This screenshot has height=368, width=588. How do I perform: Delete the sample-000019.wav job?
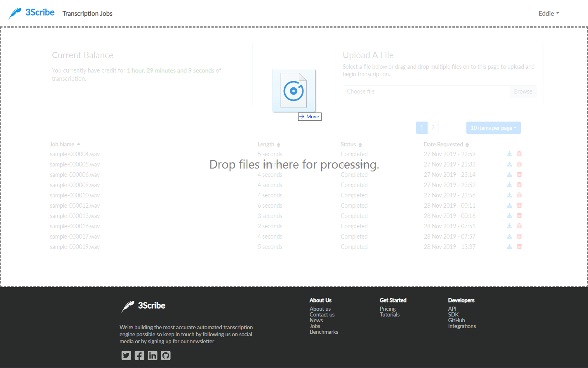pyautogui.click(x=519, y=246)
